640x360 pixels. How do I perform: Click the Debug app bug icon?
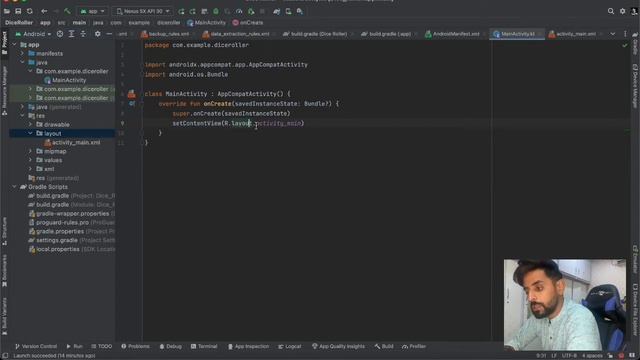pyautogui.click(x=216, y=11)
